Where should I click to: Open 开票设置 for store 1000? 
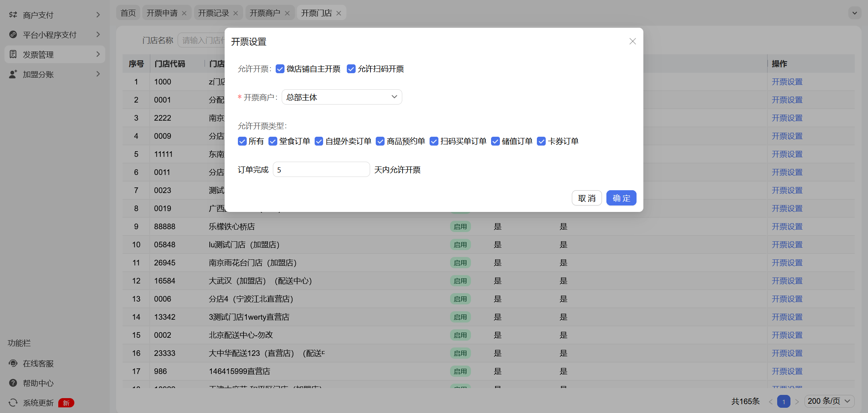(x=787, y=82)
